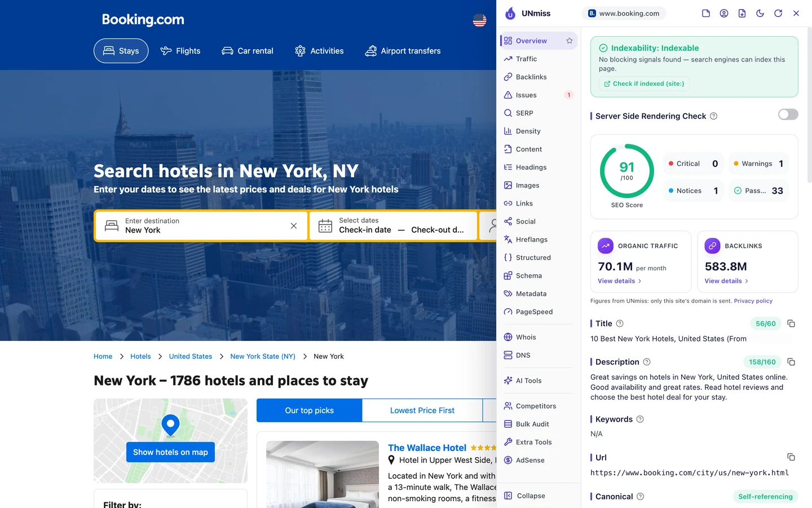Click the Show hotels on map button
812x508 pixels.
[170, 452]
